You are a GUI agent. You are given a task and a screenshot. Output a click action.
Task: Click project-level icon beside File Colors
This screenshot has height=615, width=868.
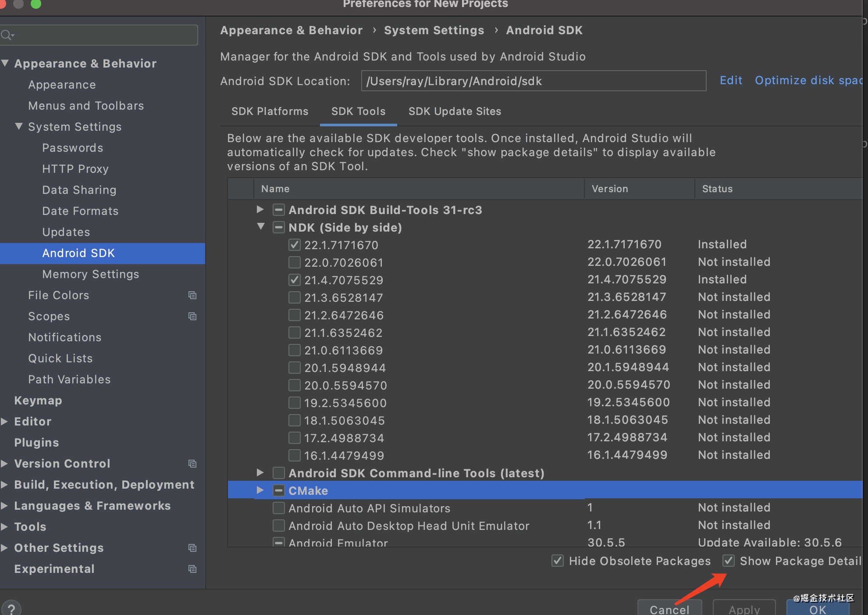[x=192, y=295]
